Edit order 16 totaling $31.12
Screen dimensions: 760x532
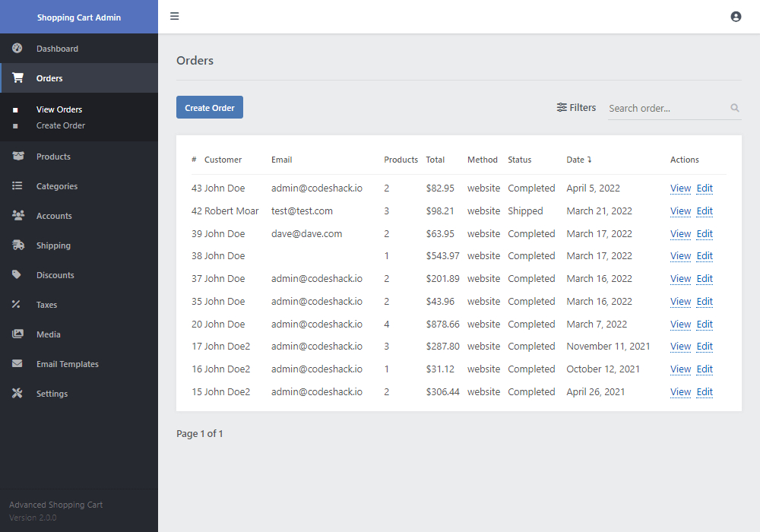click(x=705, y=369)
